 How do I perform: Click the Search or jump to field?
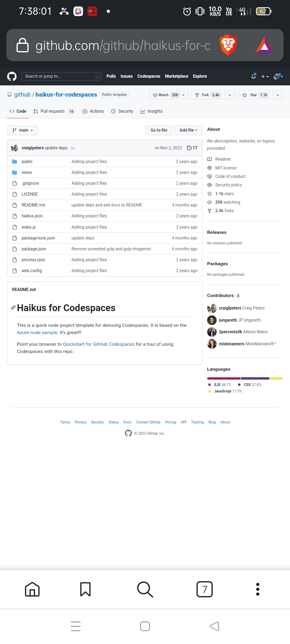(x=60, y=76)
